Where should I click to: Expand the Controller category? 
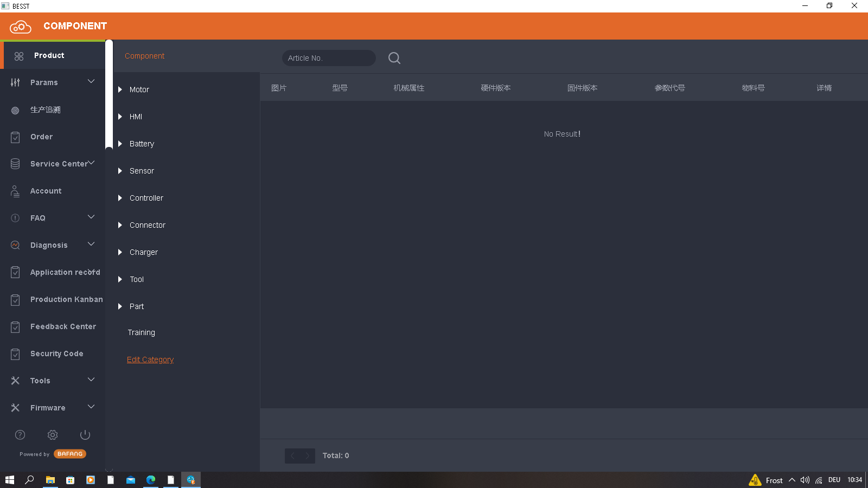tap(120, 198)
